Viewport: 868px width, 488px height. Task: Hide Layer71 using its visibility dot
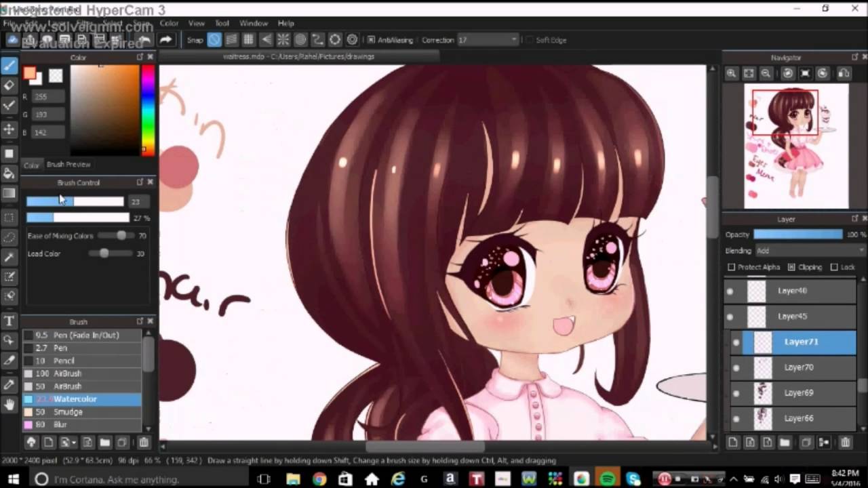click(x=736, y=342)
